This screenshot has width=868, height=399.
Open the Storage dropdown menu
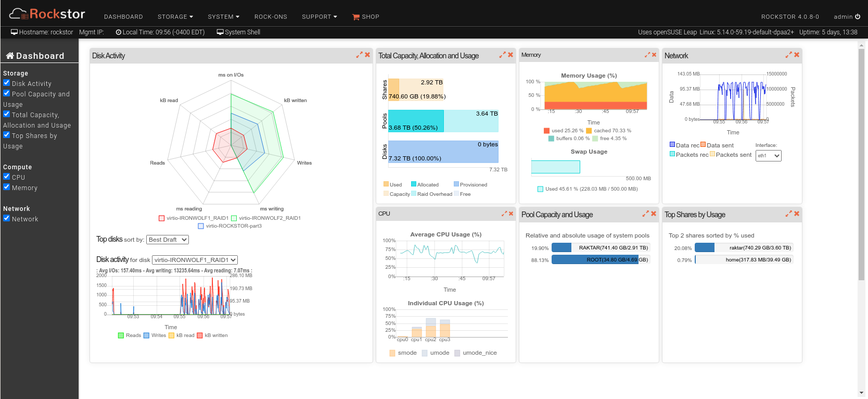coord(175,17)
